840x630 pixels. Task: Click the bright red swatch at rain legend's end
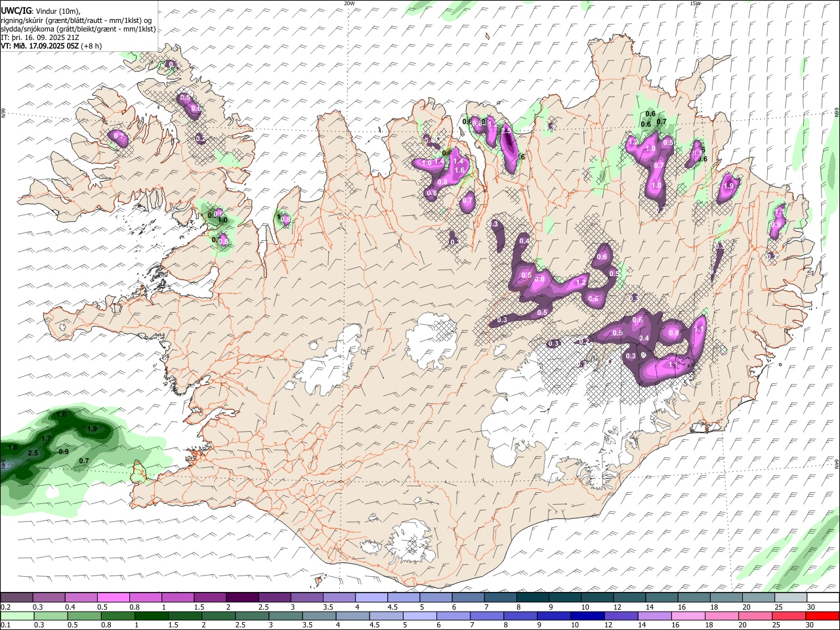822,616
